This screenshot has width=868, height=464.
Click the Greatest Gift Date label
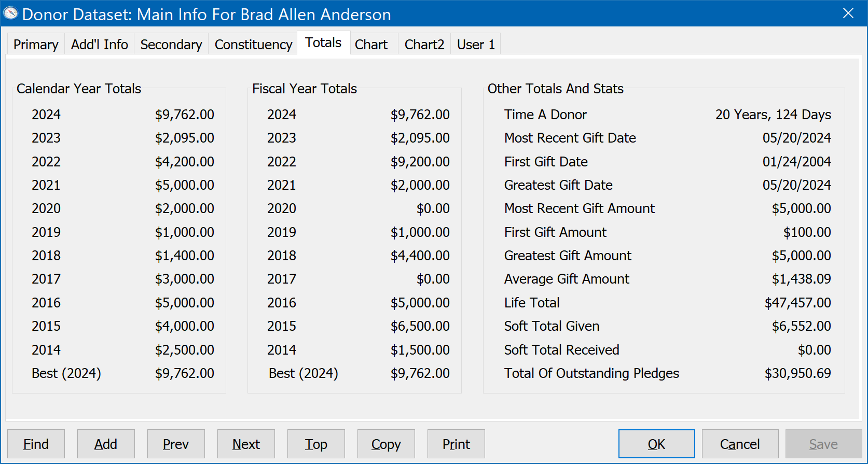click(x=558, y=185)
